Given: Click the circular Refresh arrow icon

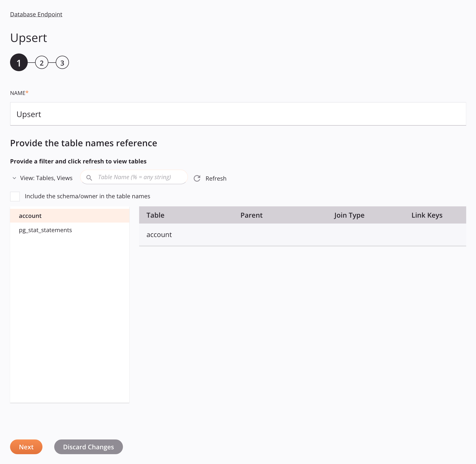Looking at the screenshot, I should (197, 178).
